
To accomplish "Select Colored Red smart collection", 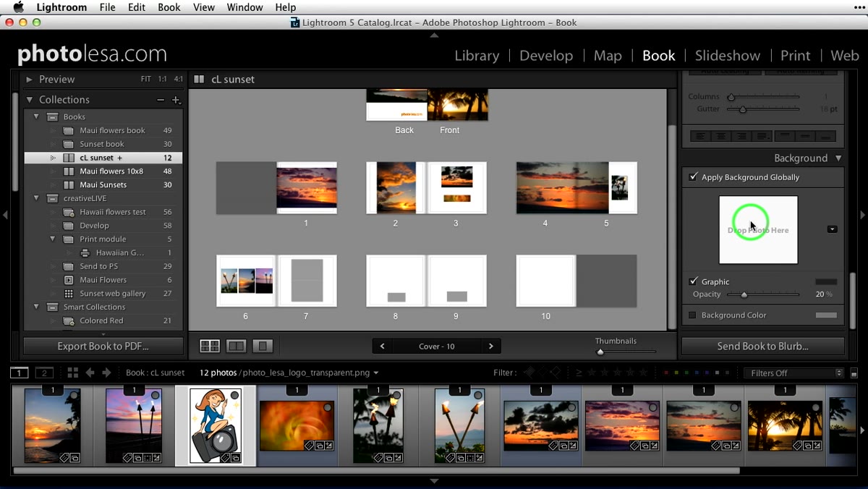I will 103,320.
